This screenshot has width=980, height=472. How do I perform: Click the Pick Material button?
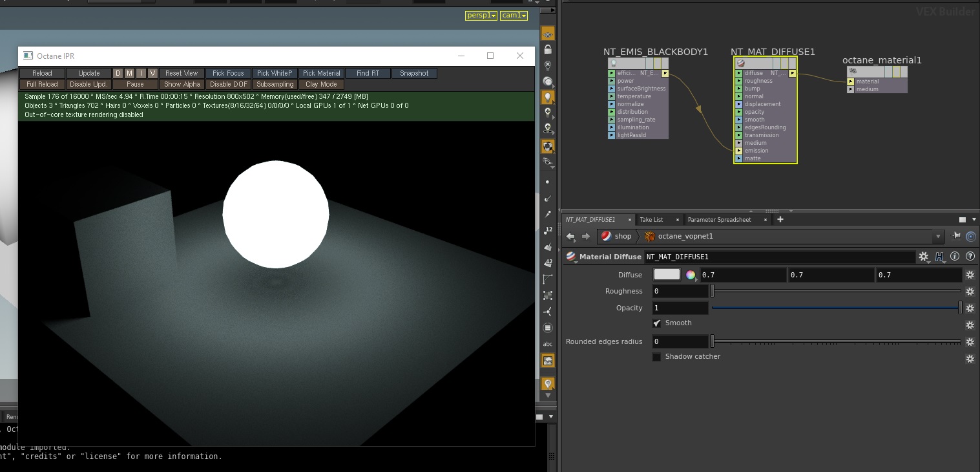click(x=321, y=74)
